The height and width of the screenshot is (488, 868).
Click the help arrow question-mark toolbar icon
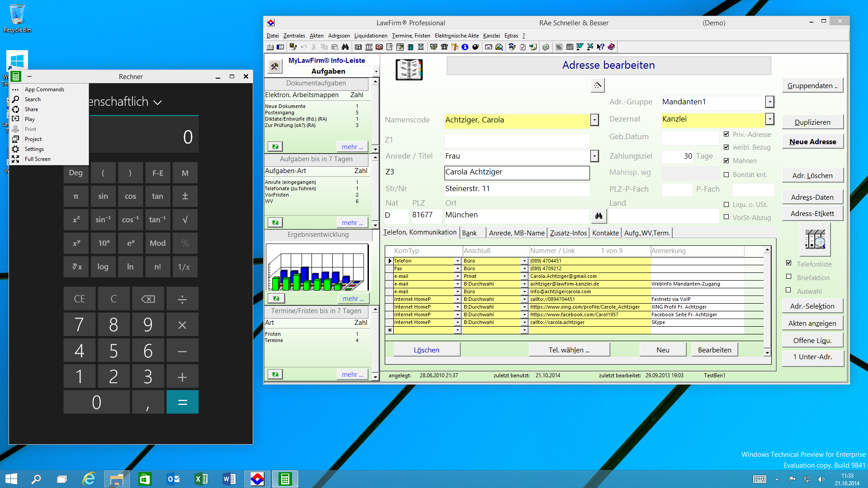(600, 47)
